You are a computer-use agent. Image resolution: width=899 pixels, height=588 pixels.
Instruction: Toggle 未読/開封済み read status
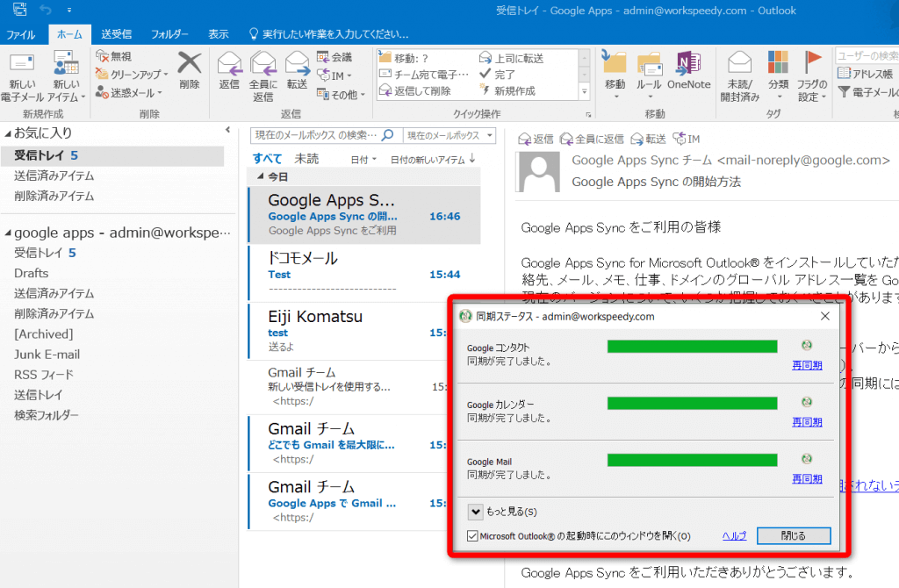coord(739,76)
